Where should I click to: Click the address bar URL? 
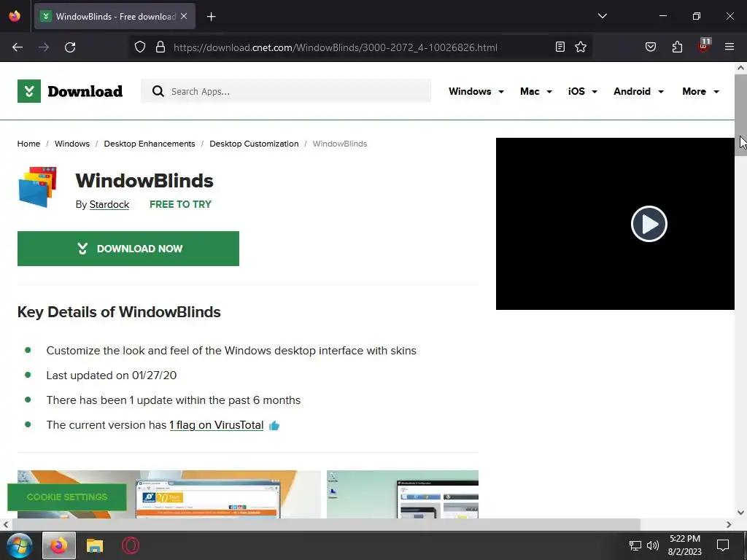tap(336, 47)
